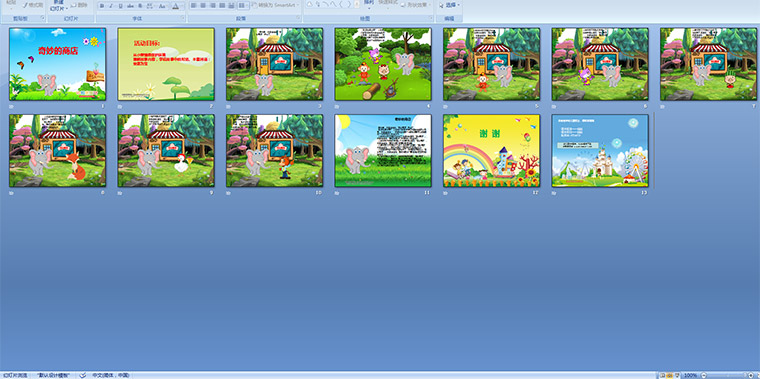Click the Format Painter button
Image resolution: width=760 pixels, height=379 pixels.
[x=32, y=5]
